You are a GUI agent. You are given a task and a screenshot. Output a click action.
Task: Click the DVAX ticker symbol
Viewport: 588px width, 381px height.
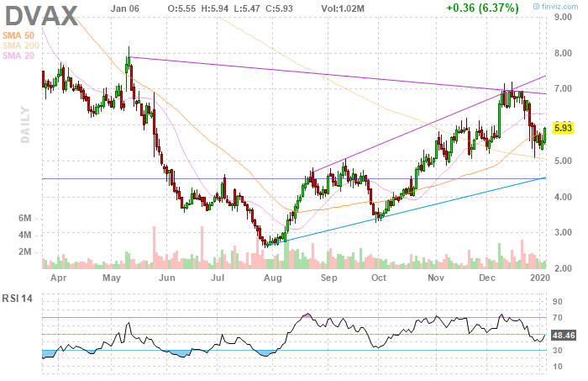[41, 16]
